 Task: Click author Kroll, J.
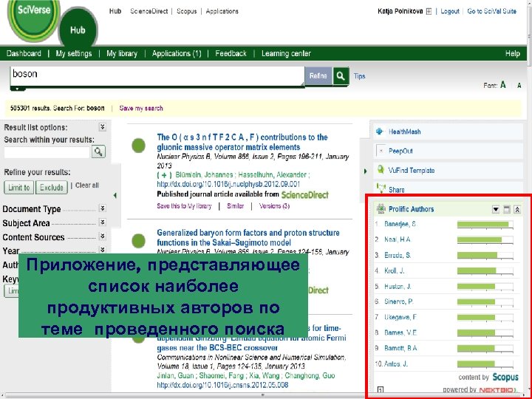pyautogui.click(x=395, y=270)
